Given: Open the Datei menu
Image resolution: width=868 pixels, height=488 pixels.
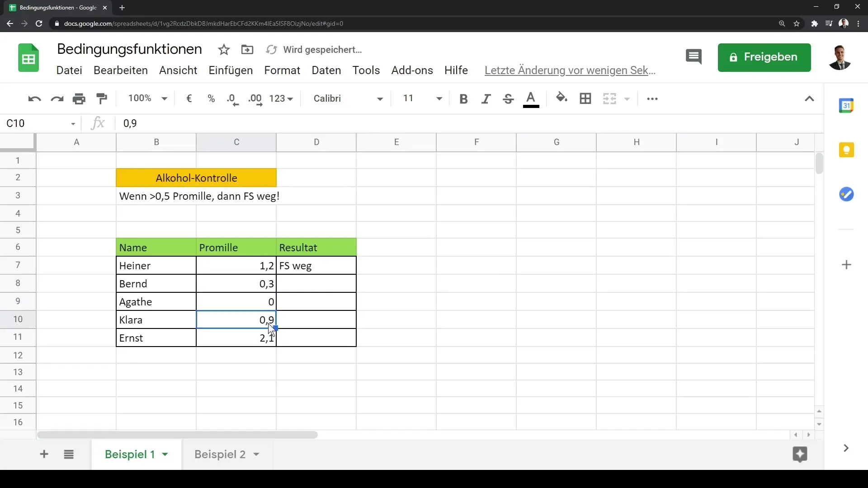Looking at the screenshot, I should coord(69,70).
